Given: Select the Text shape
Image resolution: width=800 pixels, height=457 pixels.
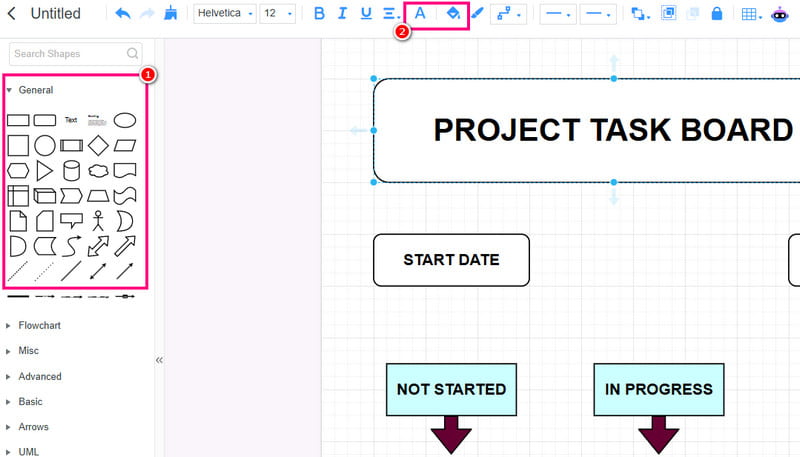Looking at the screenshot, I should click(71, 120).
